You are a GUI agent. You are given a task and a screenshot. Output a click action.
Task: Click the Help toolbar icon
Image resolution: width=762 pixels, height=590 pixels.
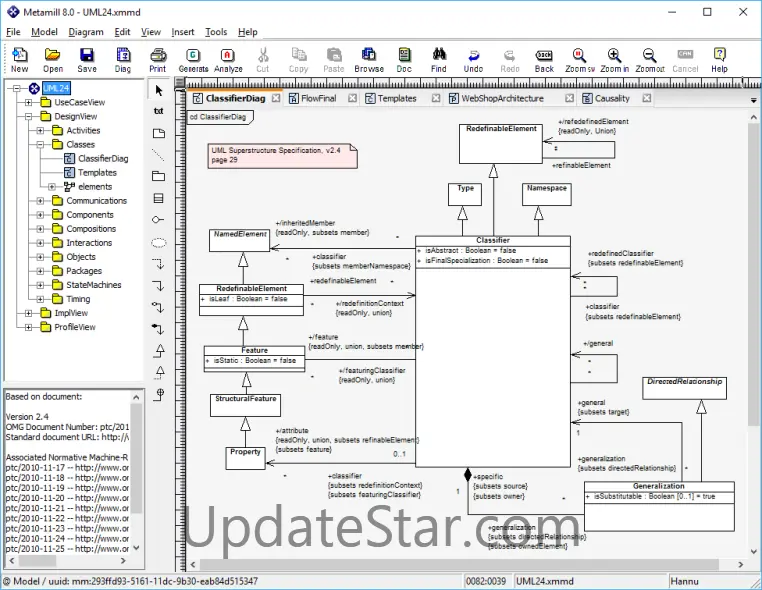[x=719, y=60]
